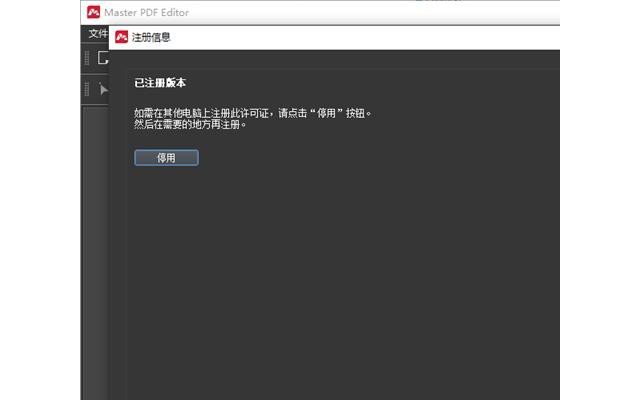The height and width of the screenshot is (400, 640).
Task: Click the logo icon in 注册信息 dialog title
Action: coord(121,37)
